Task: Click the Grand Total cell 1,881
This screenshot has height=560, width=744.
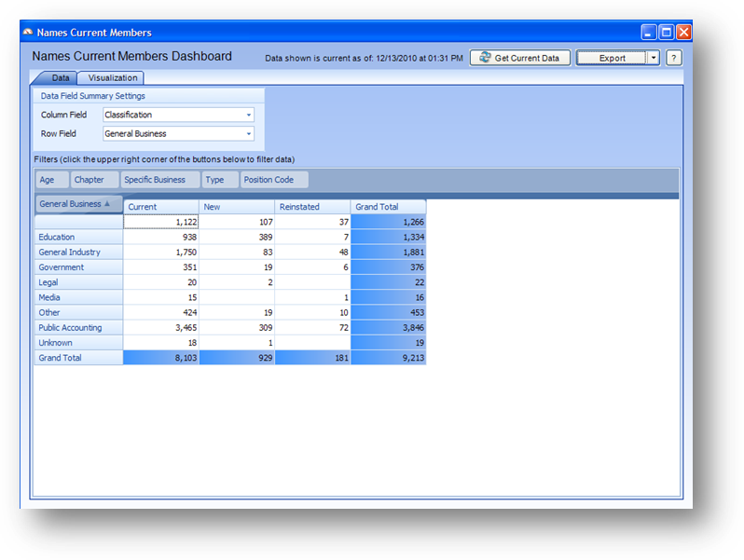Action: pos(388,253)
